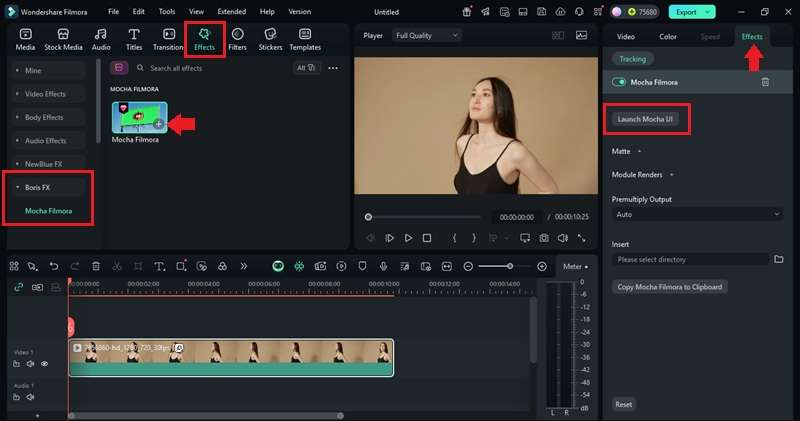Click Launch Mocha UI button
The width and height of the screenshot is (800, 421).
pyautogui.click(x=645, y=119)
